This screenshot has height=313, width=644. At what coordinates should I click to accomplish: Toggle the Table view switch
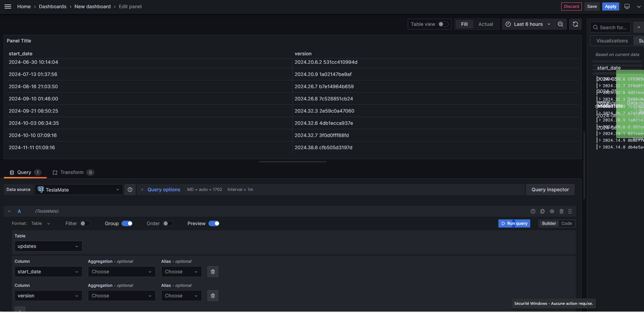point(443,24)
